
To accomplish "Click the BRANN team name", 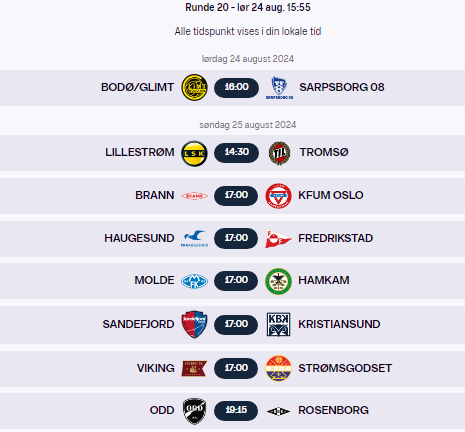I will click(x=155, y=195).
